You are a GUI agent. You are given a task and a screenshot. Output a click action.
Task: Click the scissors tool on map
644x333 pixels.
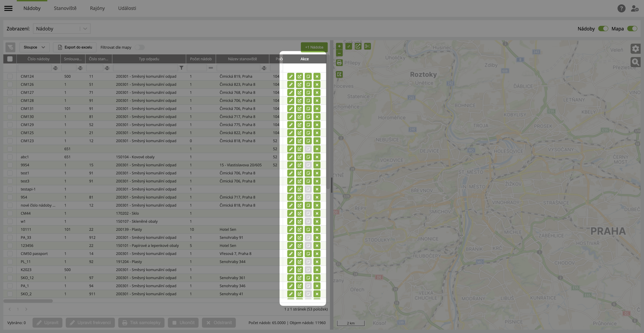[x=367, y=46]
